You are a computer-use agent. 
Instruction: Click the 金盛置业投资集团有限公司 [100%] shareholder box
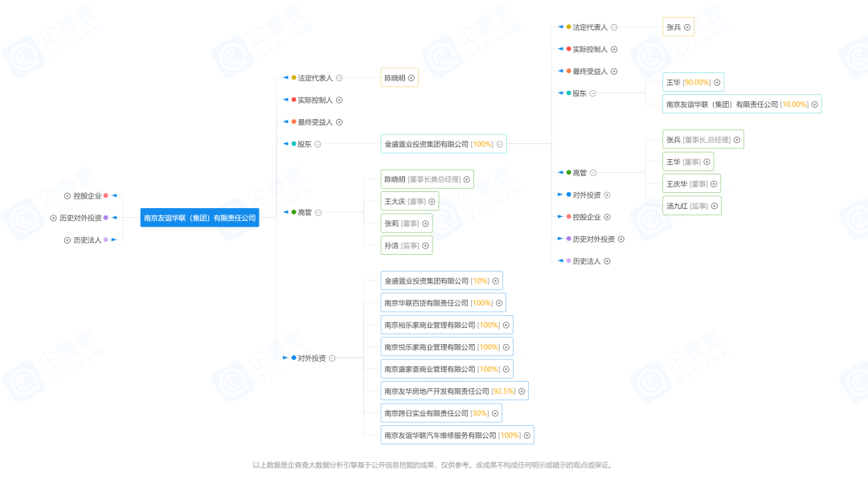click(x=444, y=144)
